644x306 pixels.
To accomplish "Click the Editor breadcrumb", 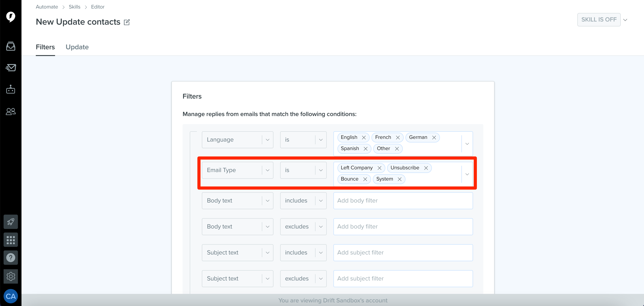I will (98, 7).
